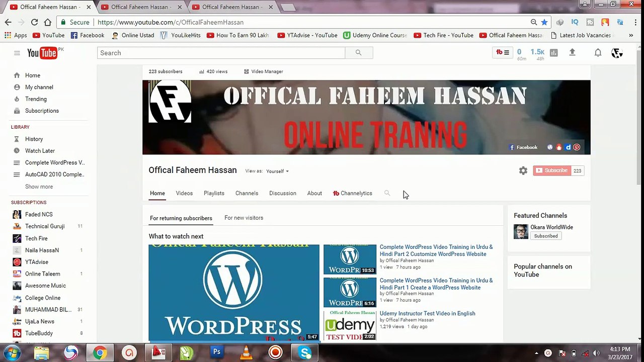Show hidden system tray icons
The height and width of the screenshot is (362, 644).
click(x=536, y=353)
